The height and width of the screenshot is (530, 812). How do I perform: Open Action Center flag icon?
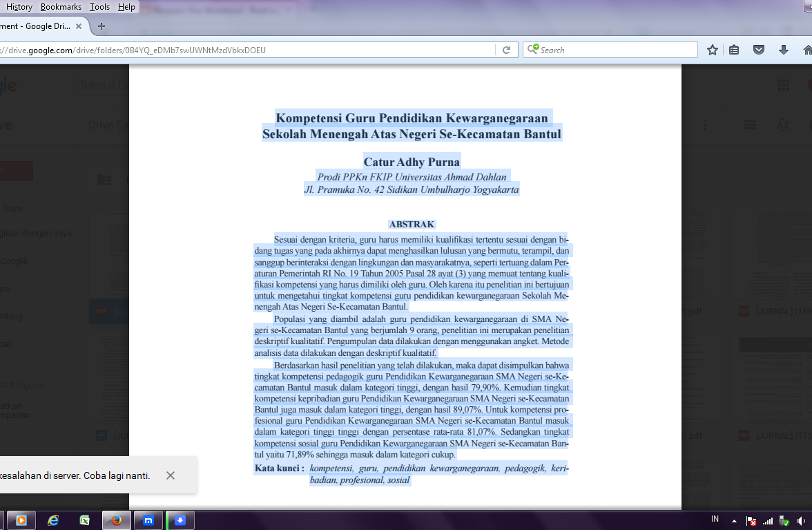coord(751,521)
